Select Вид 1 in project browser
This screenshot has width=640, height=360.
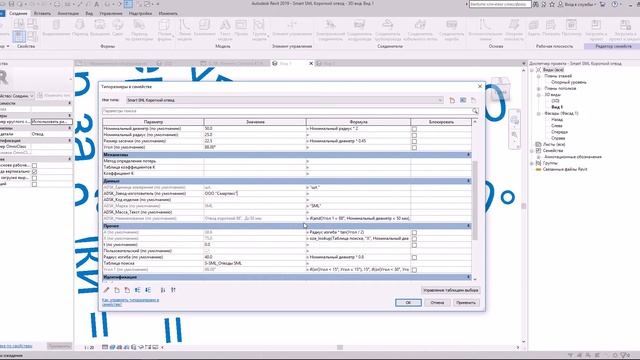557,107
